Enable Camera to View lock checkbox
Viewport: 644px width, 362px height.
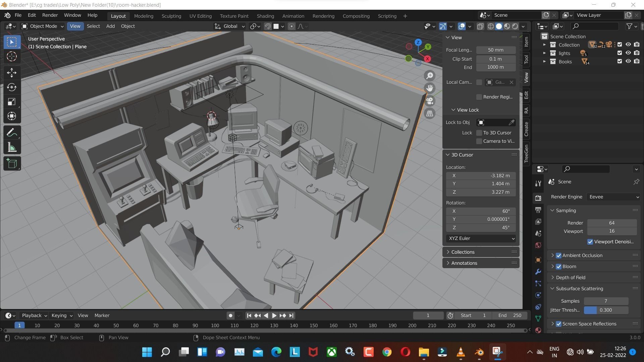point(479,141)
